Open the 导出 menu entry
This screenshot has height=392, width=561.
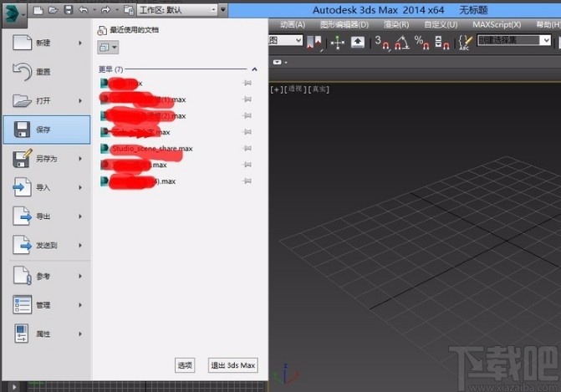[47, 216]
